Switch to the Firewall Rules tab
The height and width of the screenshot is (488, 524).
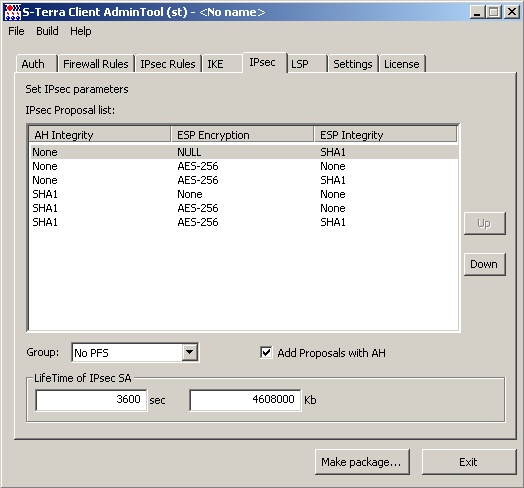tap(96, 64)
